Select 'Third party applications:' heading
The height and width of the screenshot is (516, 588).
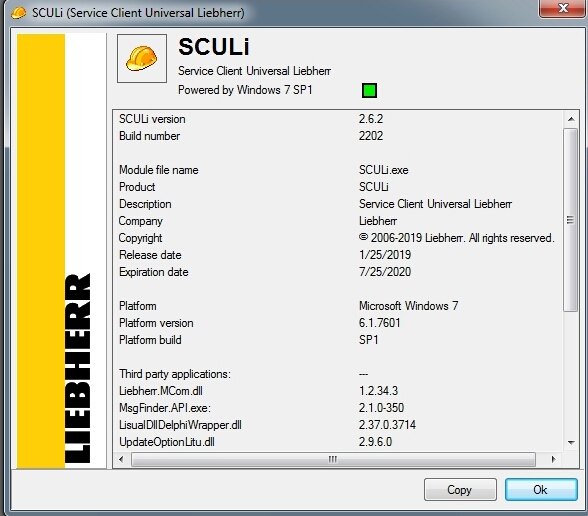[x=175, y=374]
